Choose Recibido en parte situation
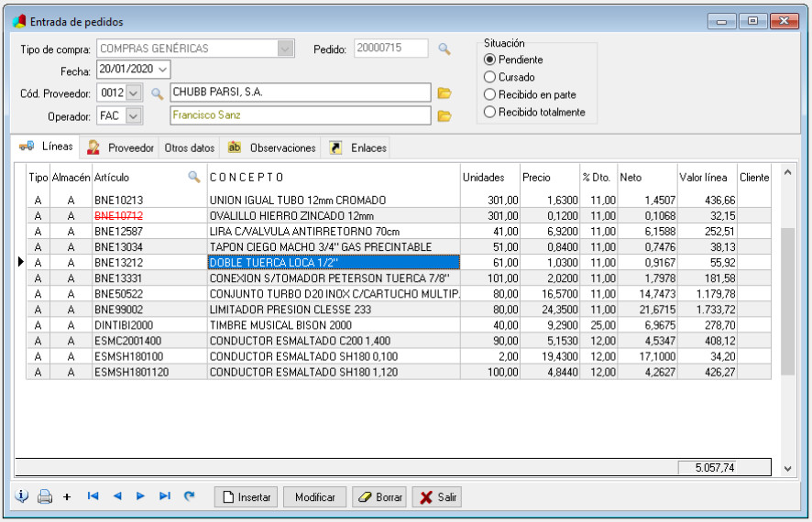 click(x=489, y=94)
